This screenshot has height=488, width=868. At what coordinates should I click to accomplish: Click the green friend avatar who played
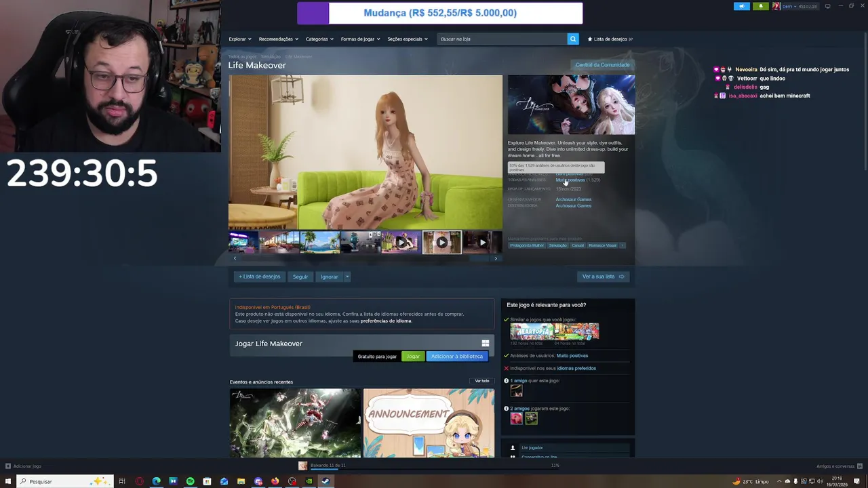tap(531, 419)
